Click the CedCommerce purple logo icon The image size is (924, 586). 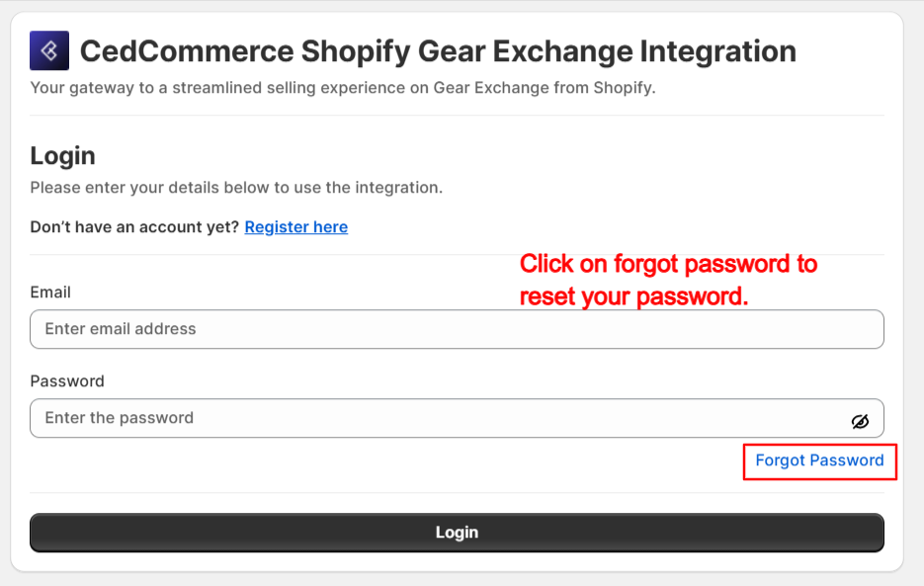coord(49,50)
